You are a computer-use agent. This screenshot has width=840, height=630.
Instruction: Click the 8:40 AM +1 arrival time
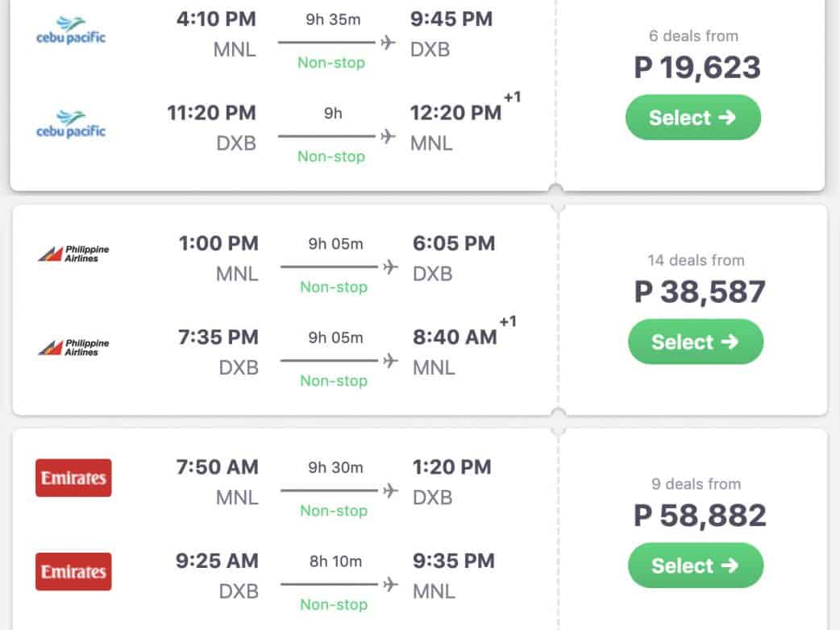(455, 337)
